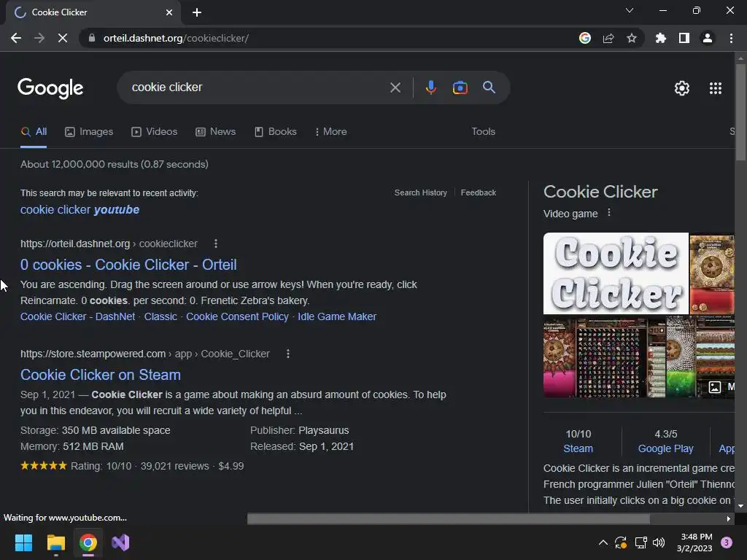View the Cookie Clicker logo image

[616, 273]
